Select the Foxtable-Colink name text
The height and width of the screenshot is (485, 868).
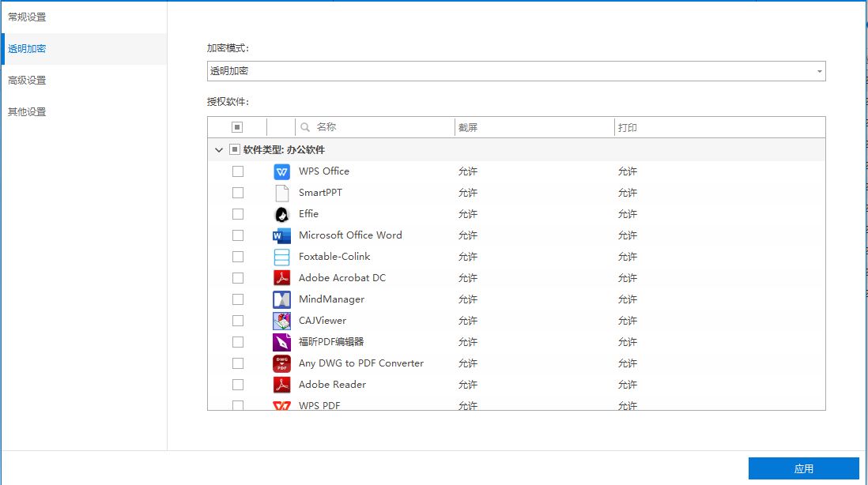click(334, 257)
